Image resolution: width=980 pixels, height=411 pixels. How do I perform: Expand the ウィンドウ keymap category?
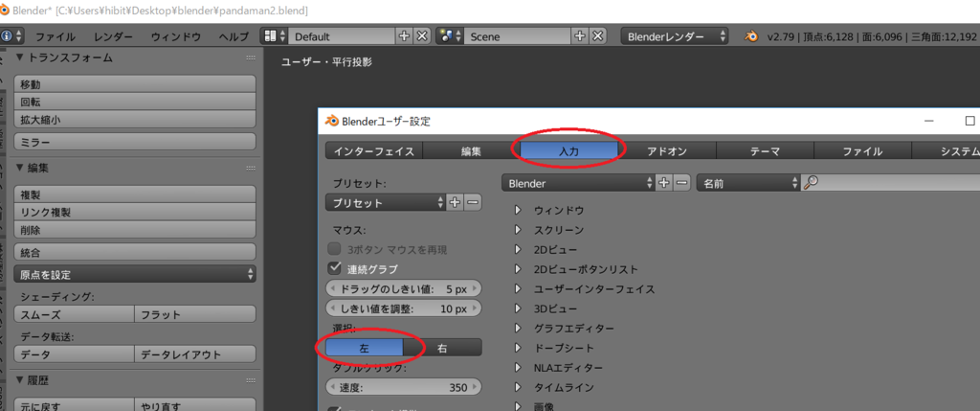518,210
